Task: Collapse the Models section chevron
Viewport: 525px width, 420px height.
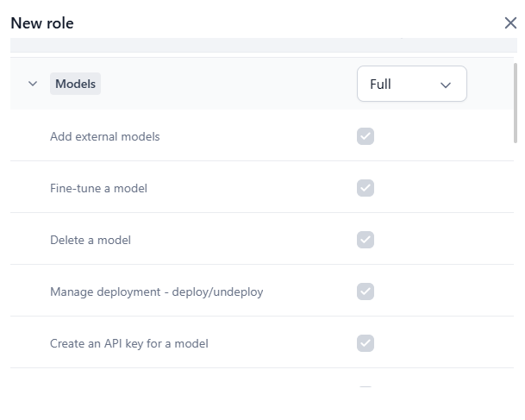Action: point(33,84)
